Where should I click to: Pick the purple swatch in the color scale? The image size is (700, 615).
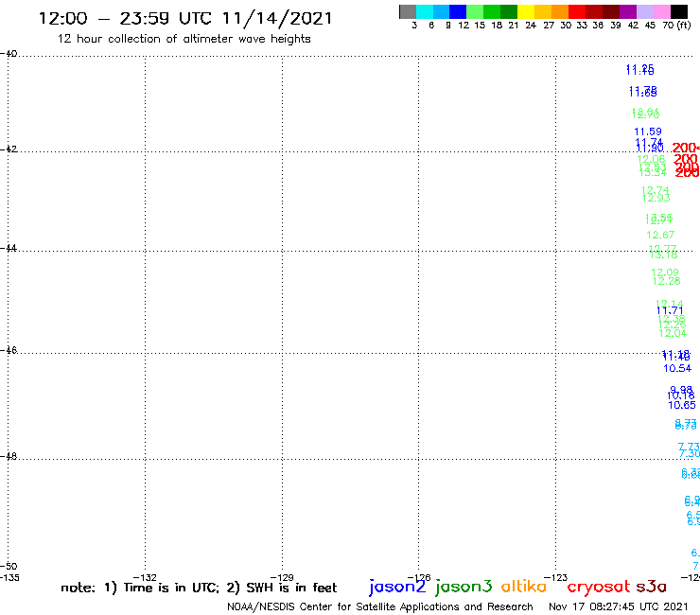628,11
